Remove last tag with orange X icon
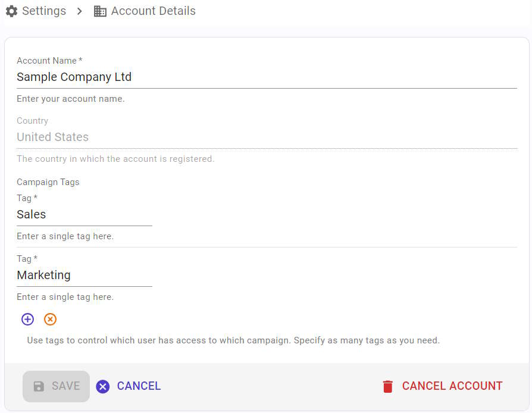The width and height of the screenshot is (532, 413). click(x=50, y=319)
